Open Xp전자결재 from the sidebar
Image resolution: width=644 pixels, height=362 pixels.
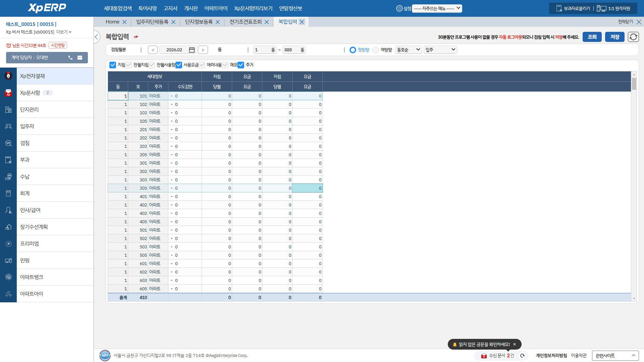[33, 76]
